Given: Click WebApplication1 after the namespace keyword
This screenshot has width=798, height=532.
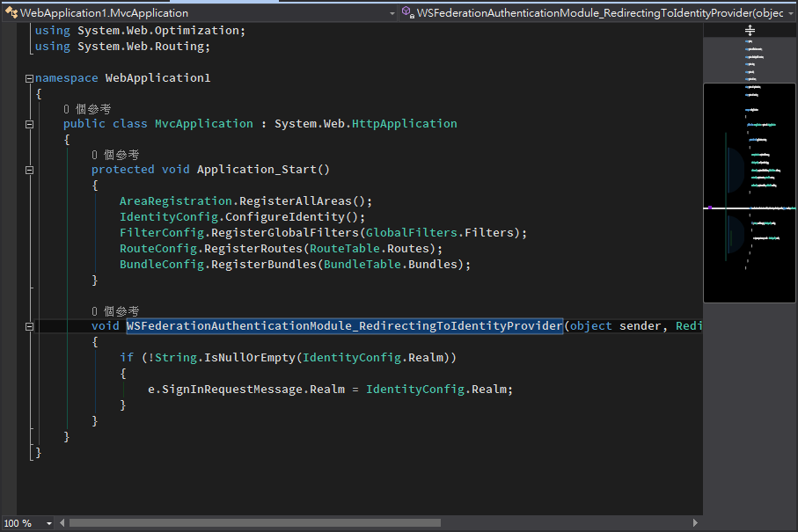Looking at the screenshot, I should pos(157,77).
